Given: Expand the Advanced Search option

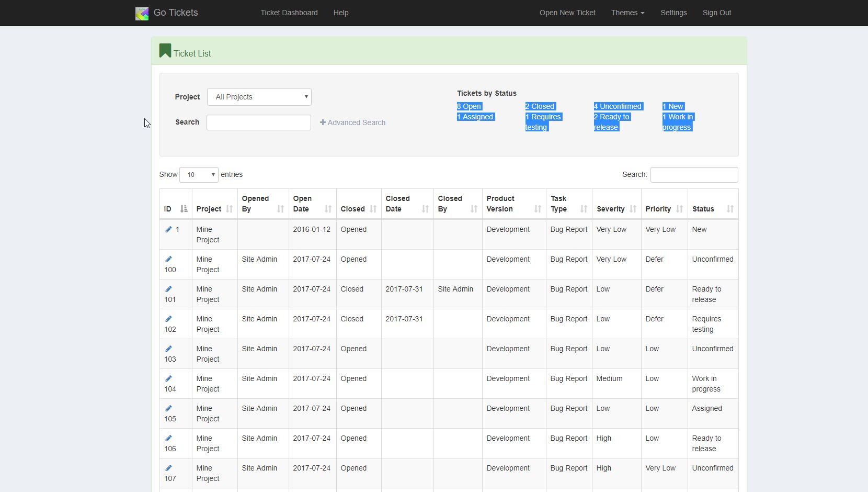Looking at the screenshot, I should [352, 122].
